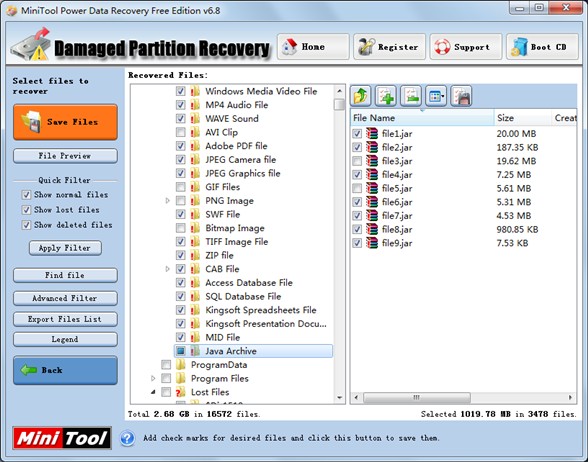The width and height of the screenshot is (588, 462).
Task: Click the up-folder arrow icon in file toolbar
Action: point(360,96)
